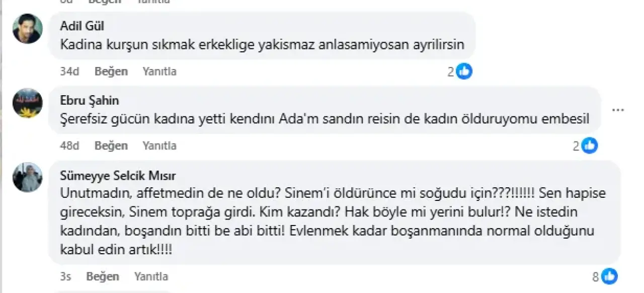
Task: Open the Ebru Şahin name link
Action: coord(90,100)
